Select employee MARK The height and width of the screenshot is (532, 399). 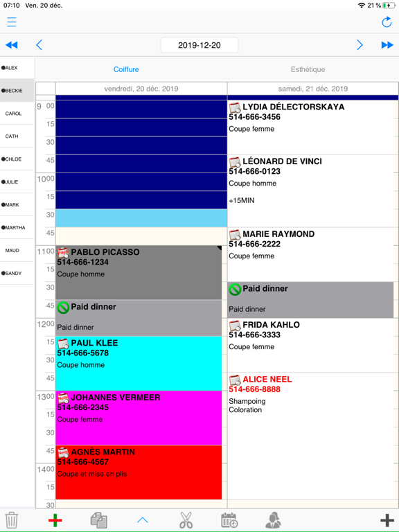pos(17,204)
